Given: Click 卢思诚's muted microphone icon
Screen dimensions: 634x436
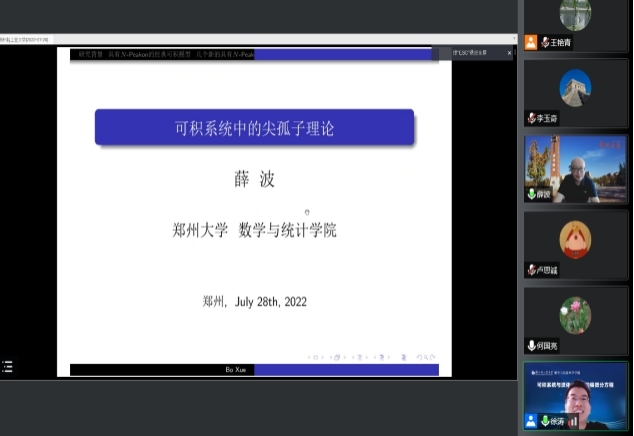Looking at the screenshot, I should [x=532, y=270].
